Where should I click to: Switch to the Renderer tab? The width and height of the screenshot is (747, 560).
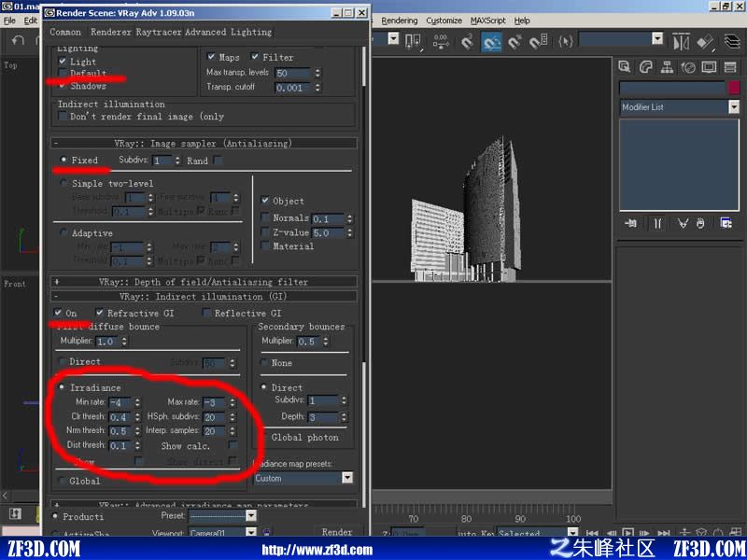click(111, 32)
